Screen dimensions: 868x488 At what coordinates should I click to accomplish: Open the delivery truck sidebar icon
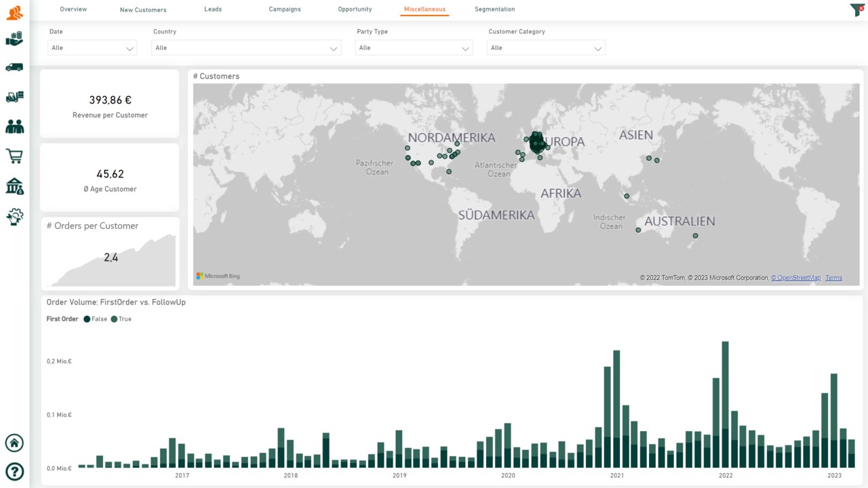[14, 67]
